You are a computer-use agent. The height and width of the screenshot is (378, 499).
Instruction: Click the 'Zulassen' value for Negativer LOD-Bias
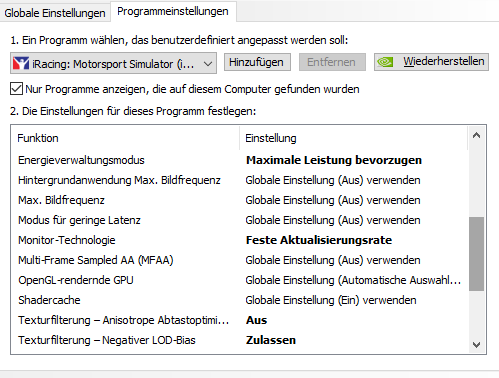(x=271, y=340)
